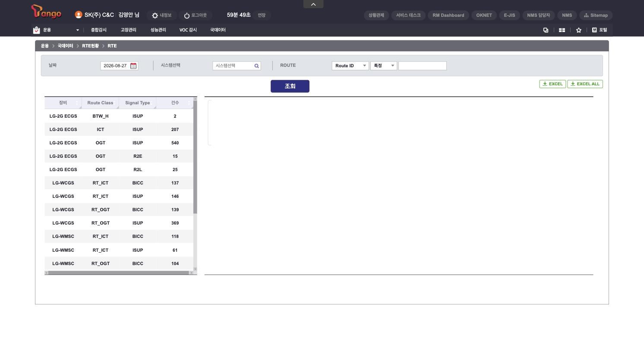Click the 로그아웃 power button

(195, 15)
